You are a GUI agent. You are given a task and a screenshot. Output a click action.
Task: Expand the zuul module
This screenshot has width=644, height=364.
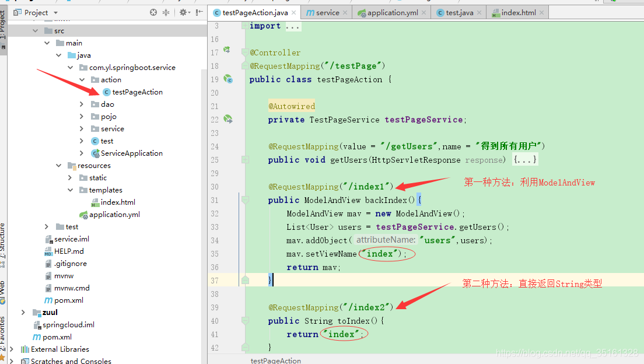tap(23, 313)
